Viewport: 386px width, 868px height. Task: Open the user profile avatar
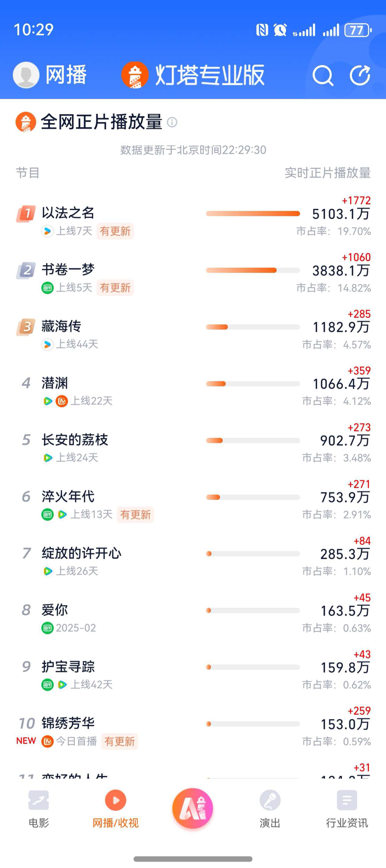[x=26, y=75]
